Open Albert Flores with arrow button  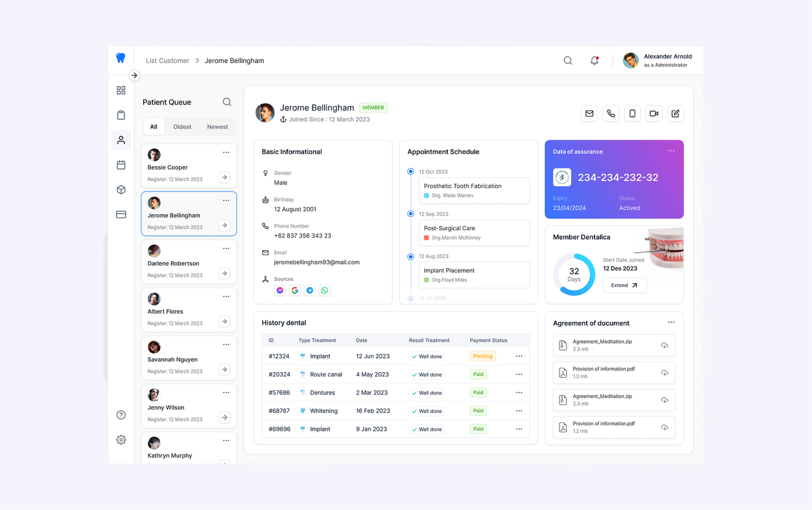225,321
